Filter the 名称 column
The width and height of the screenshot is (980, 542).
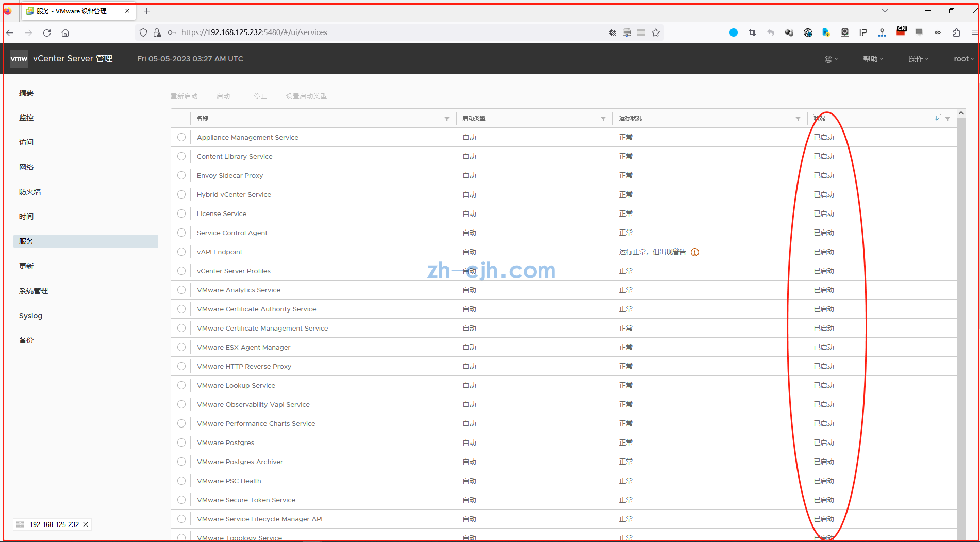click(x=447, y=119)
